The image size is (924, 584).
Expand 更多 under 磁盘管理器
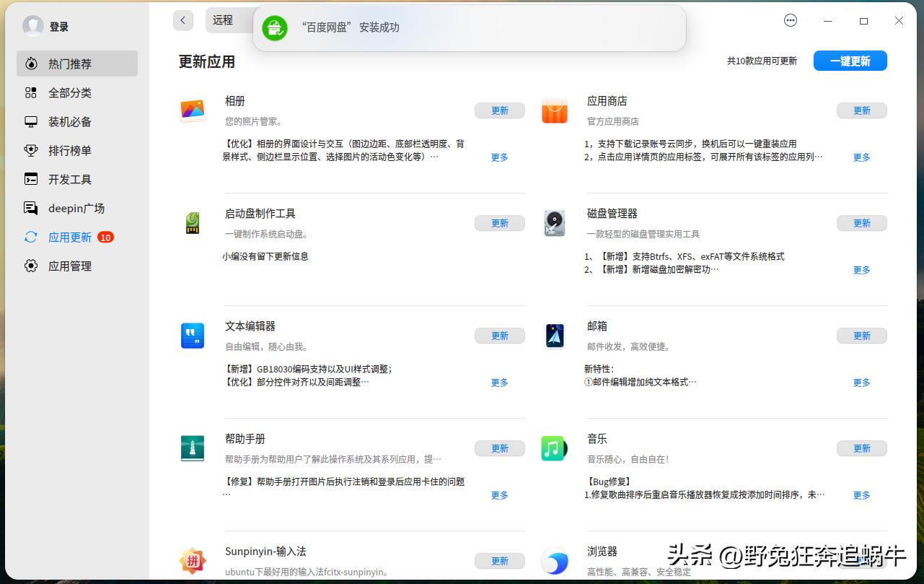coord(861,270)
